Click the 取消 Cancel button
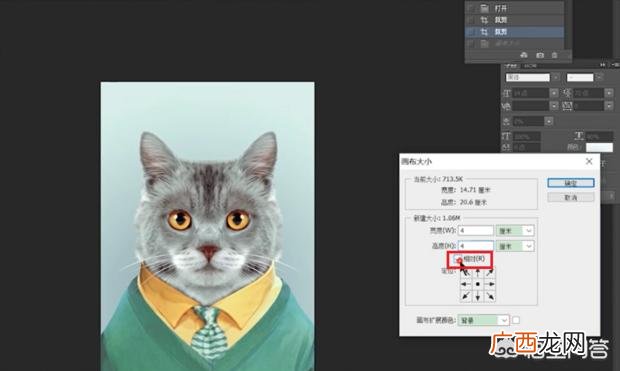 (x=571, y=197)
